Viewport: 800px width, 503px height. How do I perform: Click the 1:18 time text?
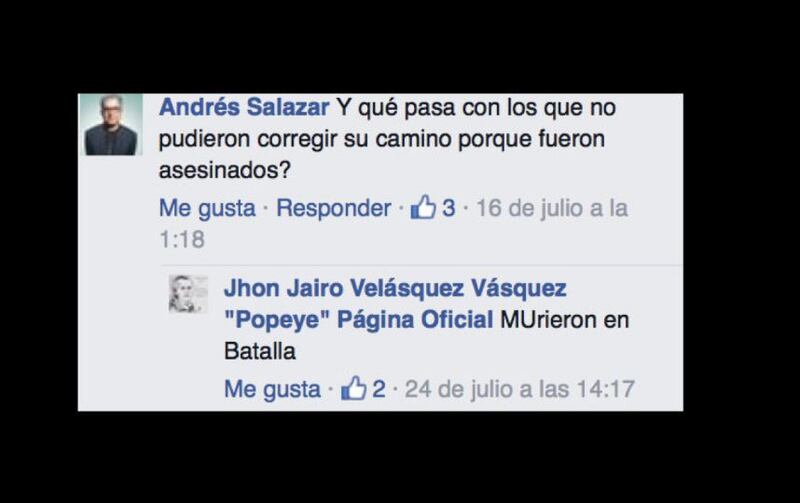[182, 239]
